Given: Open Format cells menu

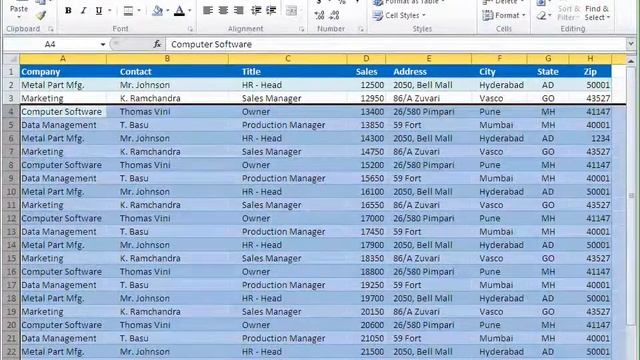Looking at the screenshot, I should [504, 16].
